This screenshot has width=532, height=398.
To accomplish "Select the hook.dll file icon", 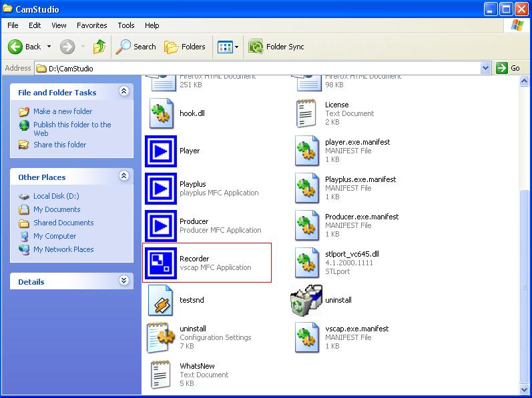I will coord(162,113).
